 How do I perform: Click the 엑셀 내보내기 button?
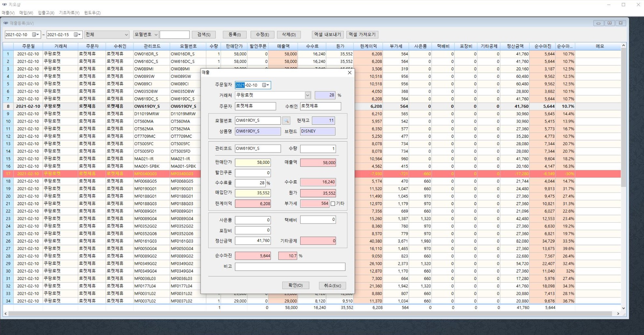pyautogui.click(x=328, y=35)
